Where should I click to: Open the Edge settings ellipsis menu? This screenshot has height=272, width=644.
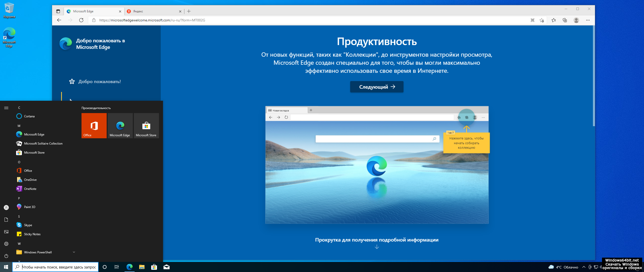tap(588, 20)
